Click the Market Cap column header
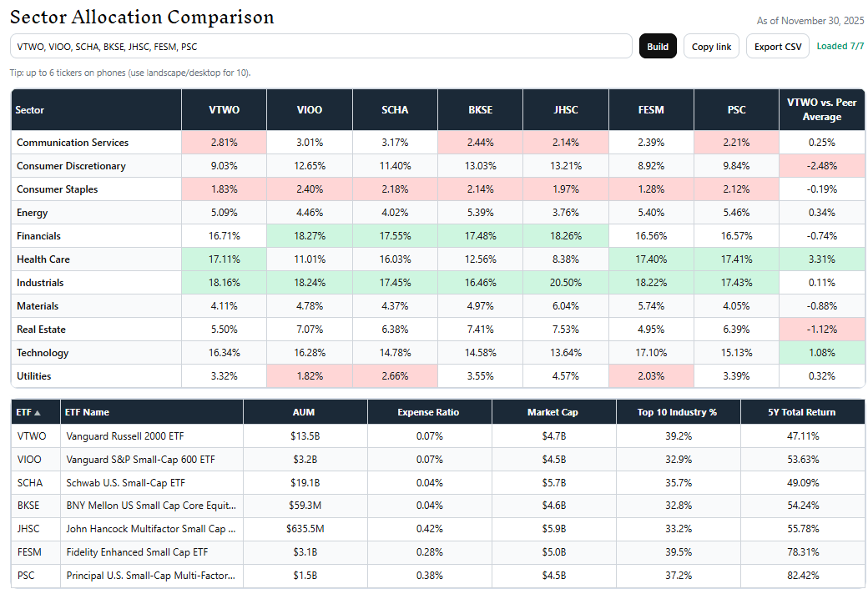 (553, 412)
